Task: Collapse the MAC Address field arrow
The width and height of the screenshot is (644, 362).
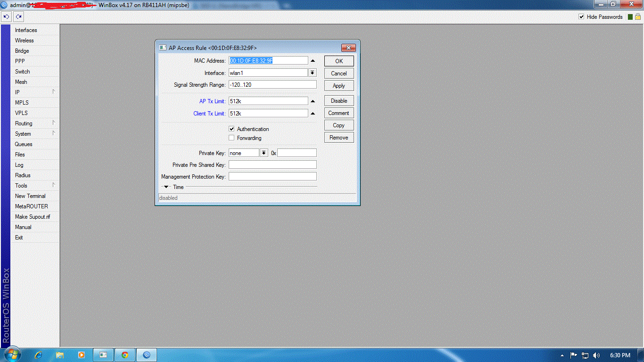Action: [313, 61]
